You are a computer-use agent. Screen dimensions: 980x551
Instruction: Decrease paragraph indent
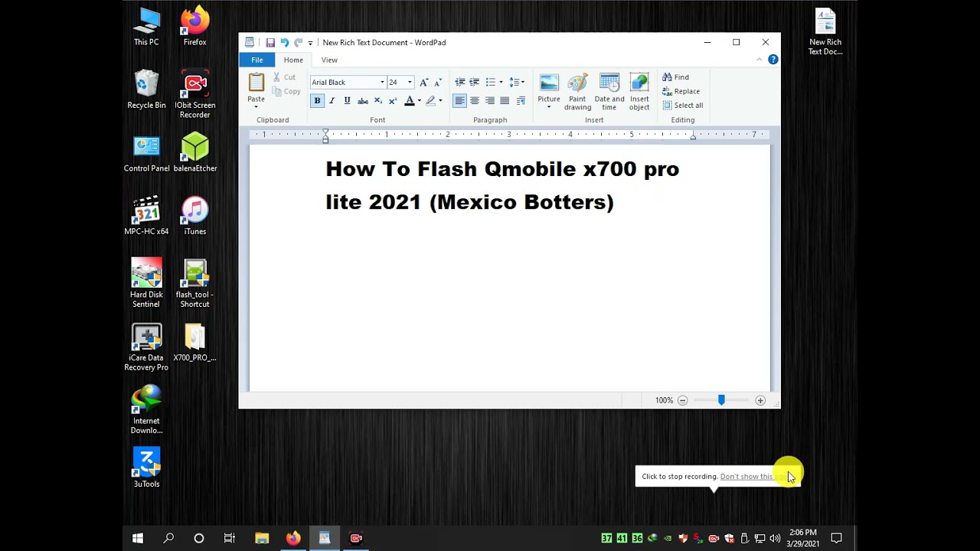click(x=459, y=82)
